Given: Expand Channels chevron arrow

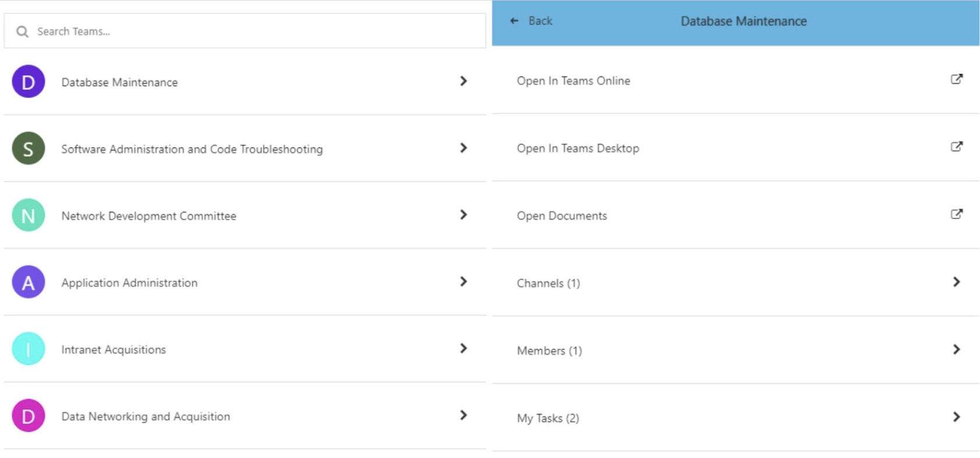Looking at the screenshot, I should 957,282.
